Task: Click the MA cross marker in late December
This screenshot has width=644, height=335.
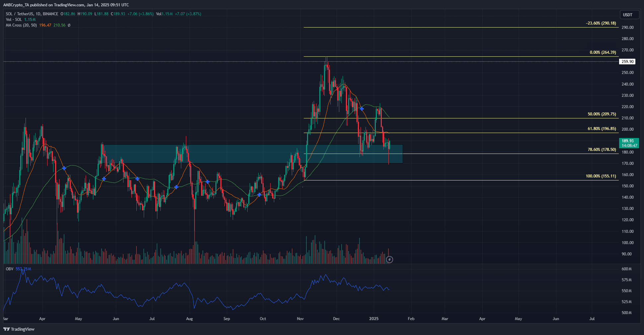Action: pos(362,109)
